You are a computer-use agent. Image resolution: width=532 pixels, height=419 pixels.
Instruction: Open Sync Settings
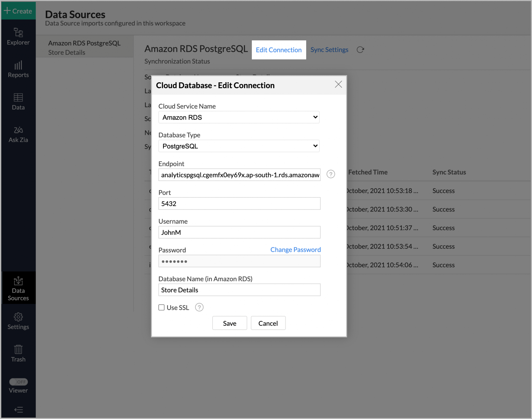pos(329,50)
